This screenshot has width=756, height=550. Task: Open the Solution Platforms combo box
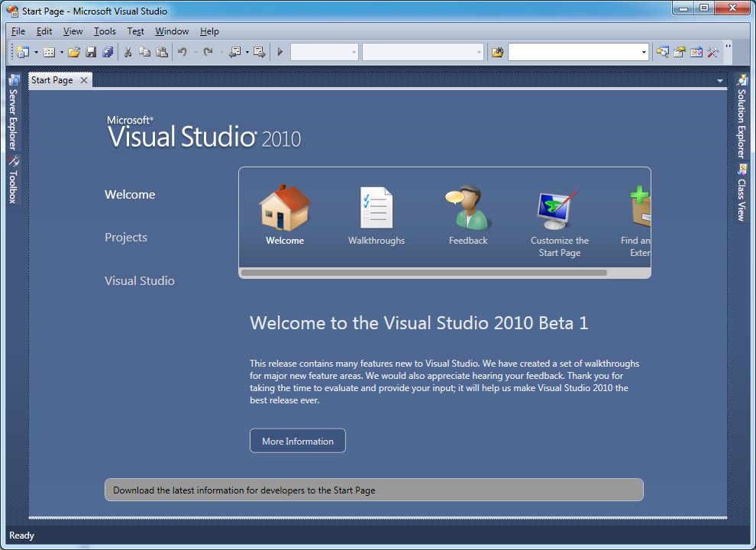[x=423, y=52]
